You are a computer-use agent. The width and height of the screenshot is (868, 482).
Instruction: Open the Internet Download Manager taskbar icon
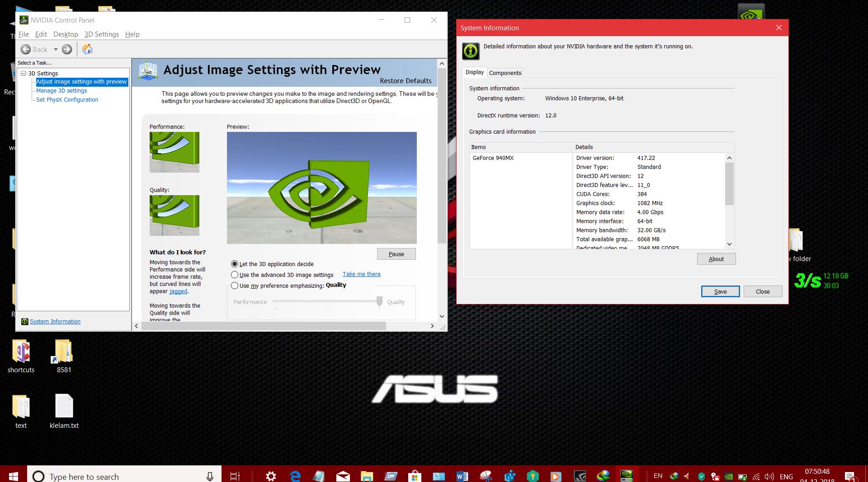tap(603, 476)
